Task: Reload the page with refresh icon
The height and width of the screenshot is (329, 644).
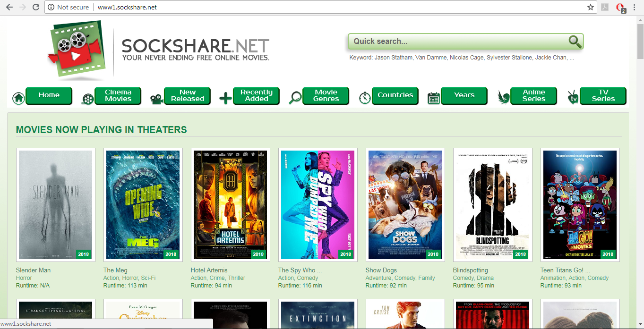Action: (35, 7)
